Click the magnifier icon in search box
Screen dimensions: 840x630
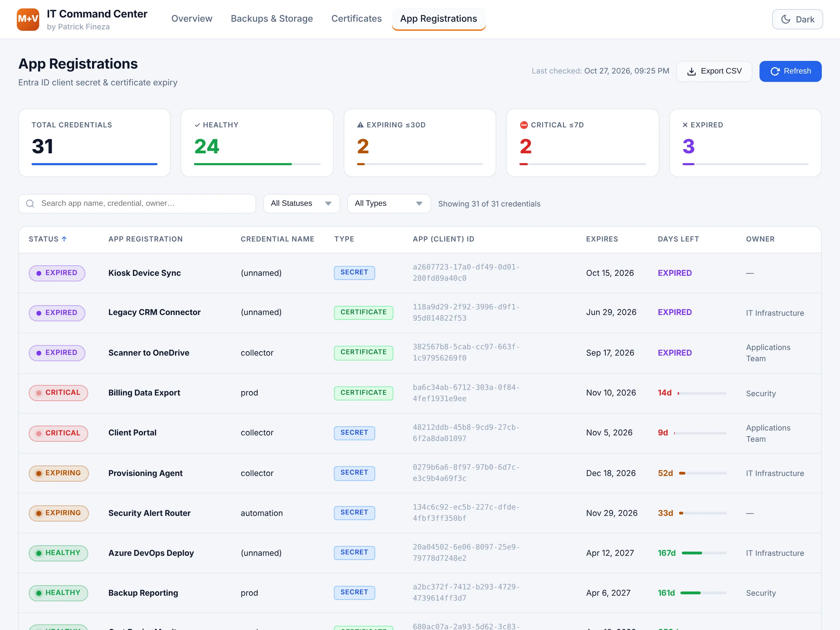coord(30,204)
